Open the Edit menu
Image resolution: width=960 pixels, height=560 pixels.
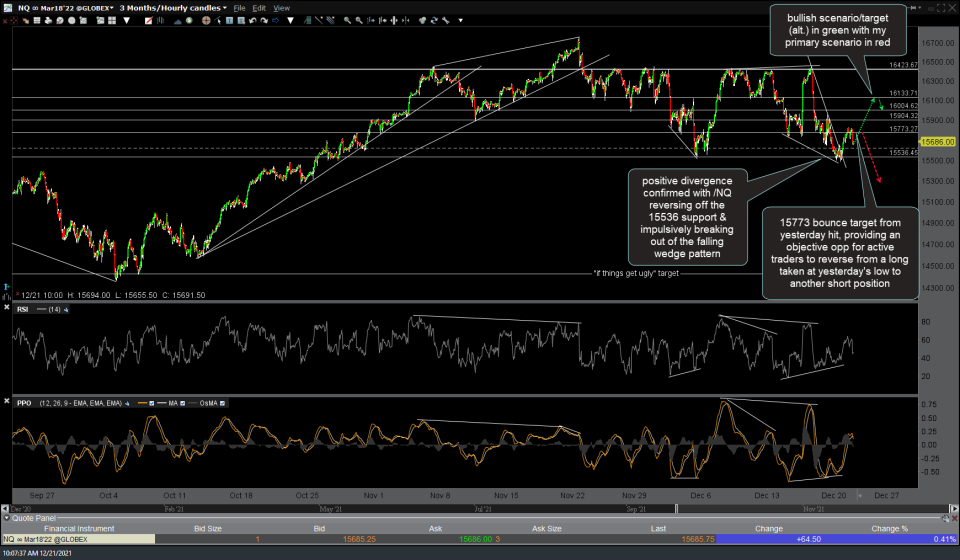point(259,8)
